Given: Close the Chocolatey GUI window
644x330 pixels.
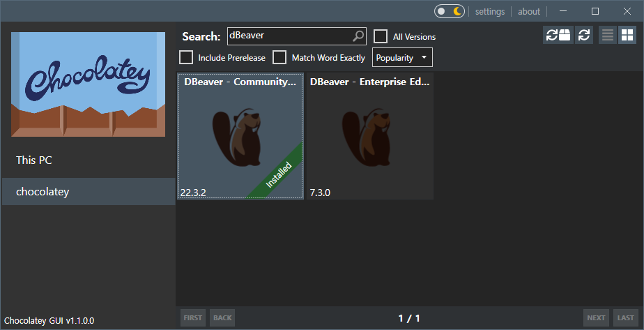Looking at the screenshot, I should coord(627,11).
